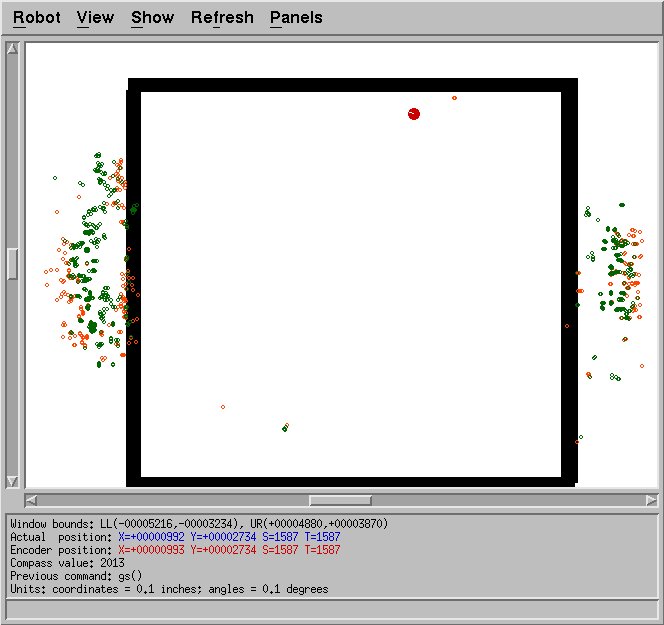Viewport: 664px width, 625px height.
Task: Click the horizontal scrollbar left arrow
Action: pyautogui.click(x=31, y=501)
